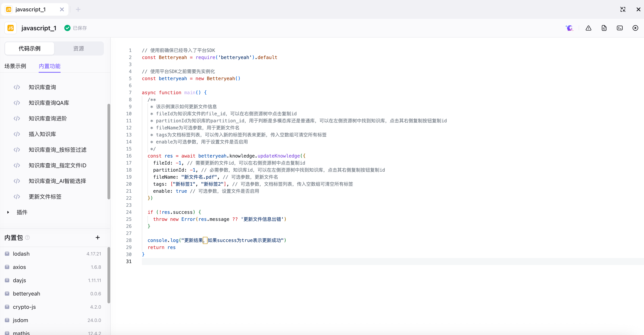The image size is (644, 335).
Task: Click the crypto-js package entry
Action: [x=24, y=307]
